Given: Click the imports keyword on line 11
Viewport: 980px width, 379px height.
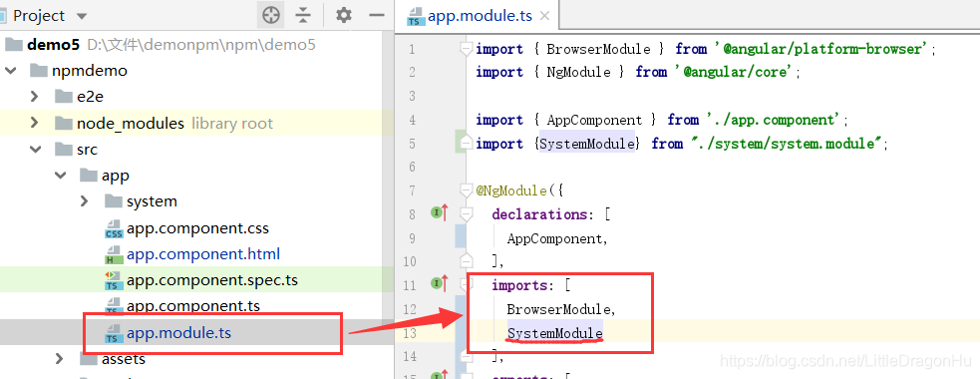Looking at the screenshot, I should pos(520,286).
